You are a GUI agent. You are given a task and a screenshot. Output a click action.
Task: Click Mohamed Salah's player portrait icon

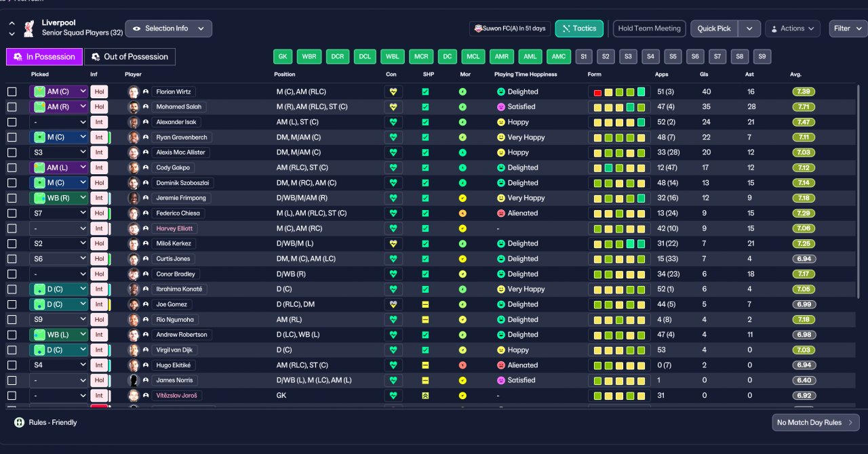click(134, 106)
